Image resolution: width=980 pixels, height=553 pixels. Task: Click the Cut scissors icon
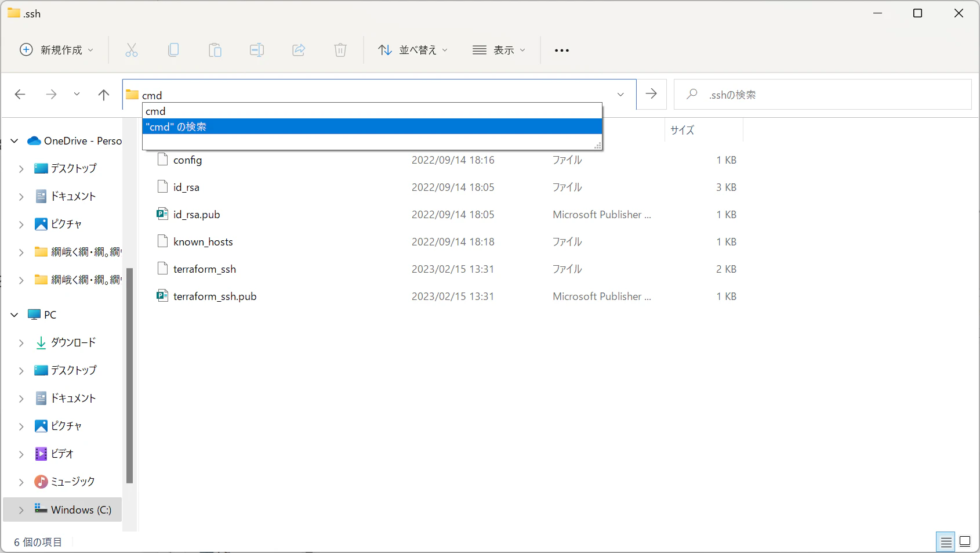tap(132, 50)
